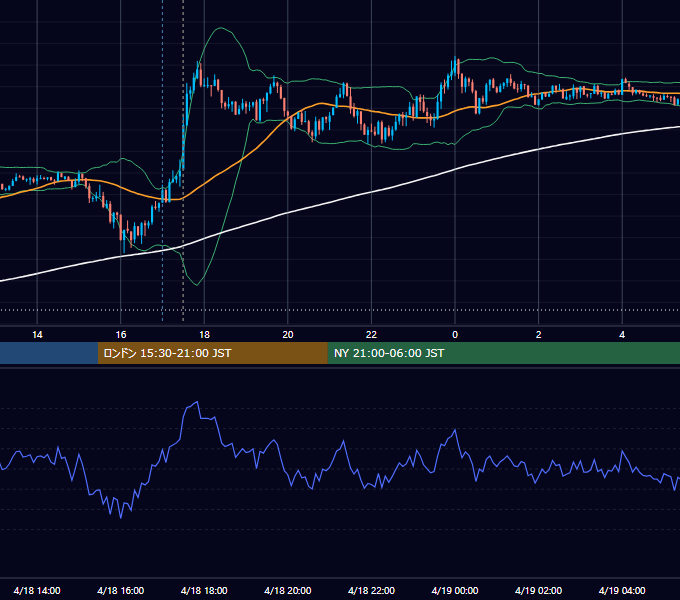The image size is (680, 600).
Task: Click the hour label 0 on the price chart axis
Action: (x=455, y=335)
